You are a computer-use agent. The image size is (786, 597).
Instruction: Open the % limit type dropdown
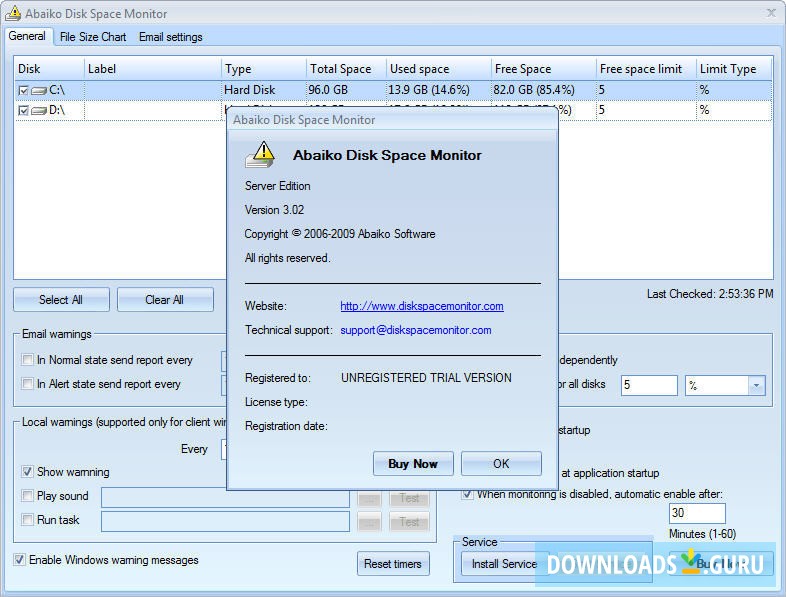(756, 385)
